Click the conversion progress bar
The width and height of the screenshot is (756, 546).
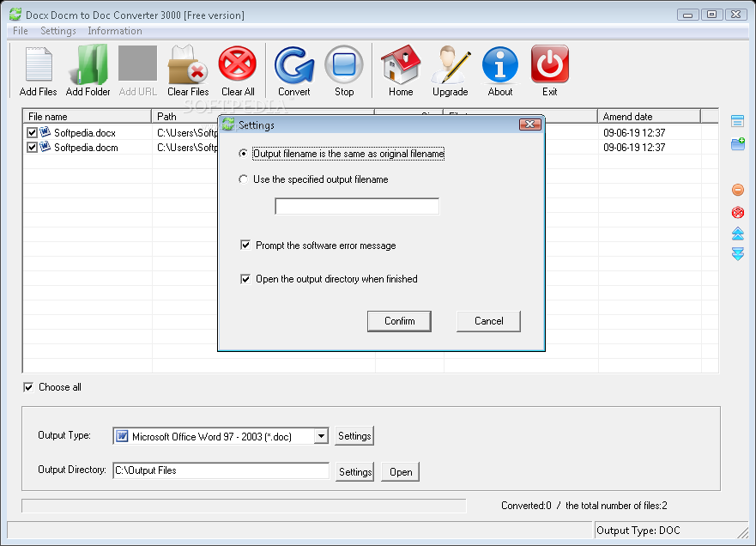click(244, 506)
